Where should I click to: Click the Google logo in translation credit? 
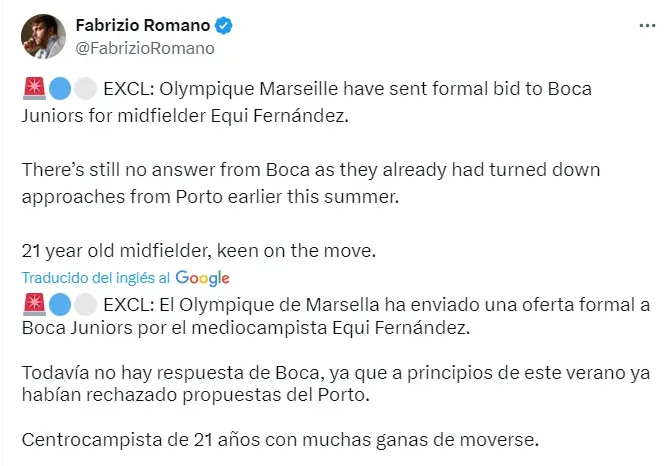click(202, 277)
